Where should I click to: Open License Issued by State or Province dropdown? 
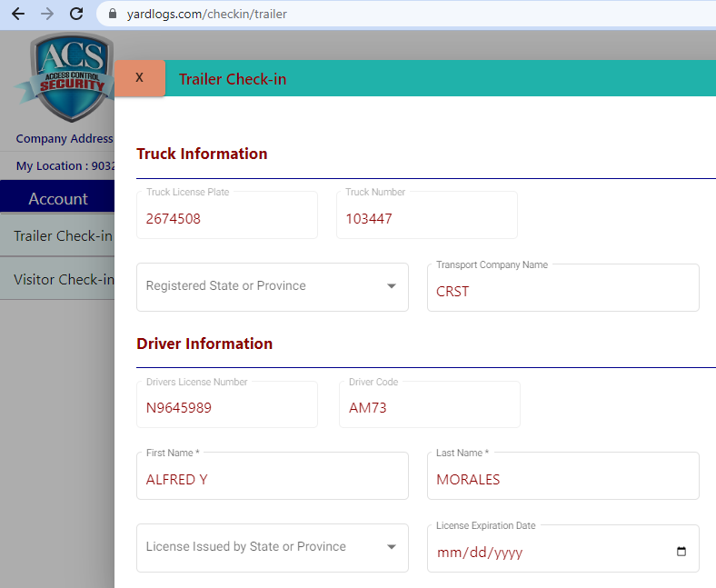(273, 548)
